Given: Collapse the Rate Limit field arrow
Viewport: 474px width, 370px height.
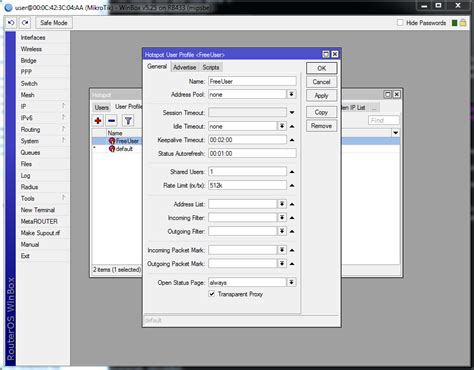Looking at the screenshot, I should (x=292, y=185).
